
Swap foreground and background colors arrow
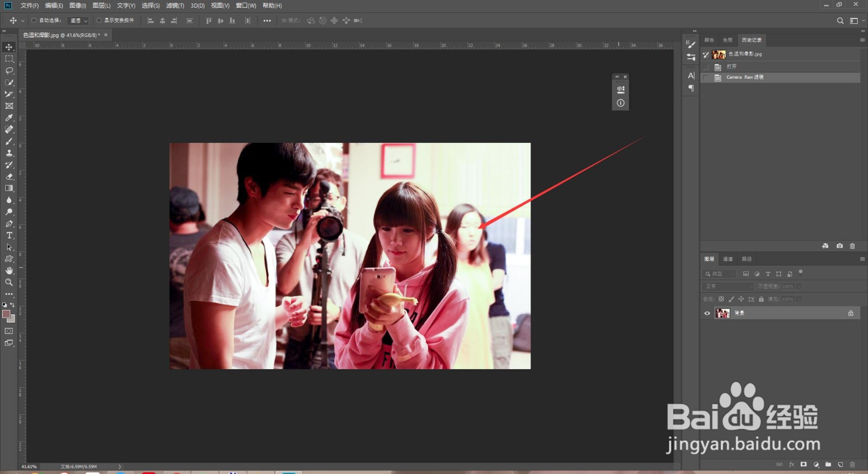[x=12, y=305]
